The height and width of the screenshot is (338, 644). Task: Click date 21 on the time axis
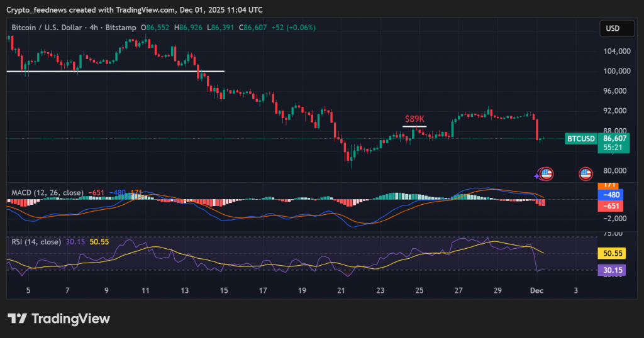[341, 291]
